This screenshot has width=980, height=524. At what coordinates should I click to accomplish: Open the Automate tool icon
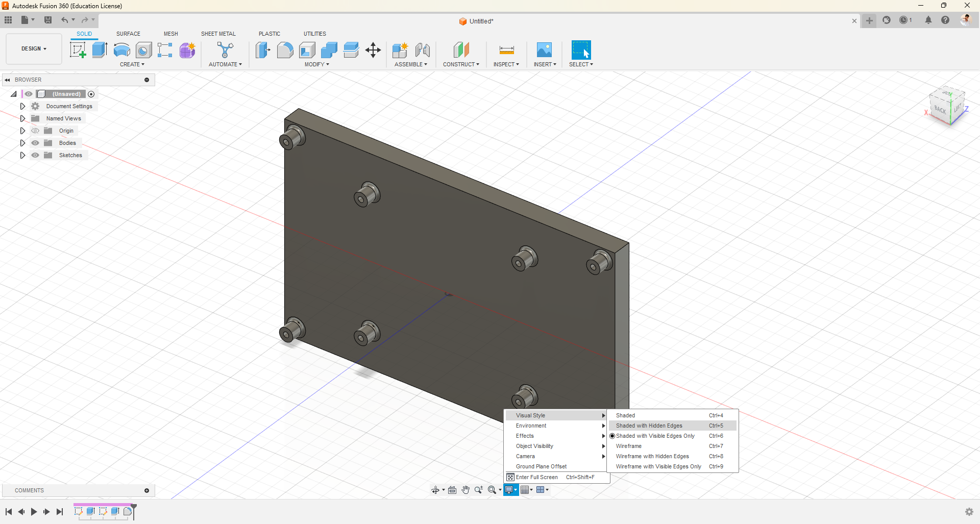pyautogui.click(x=225, y=50)
